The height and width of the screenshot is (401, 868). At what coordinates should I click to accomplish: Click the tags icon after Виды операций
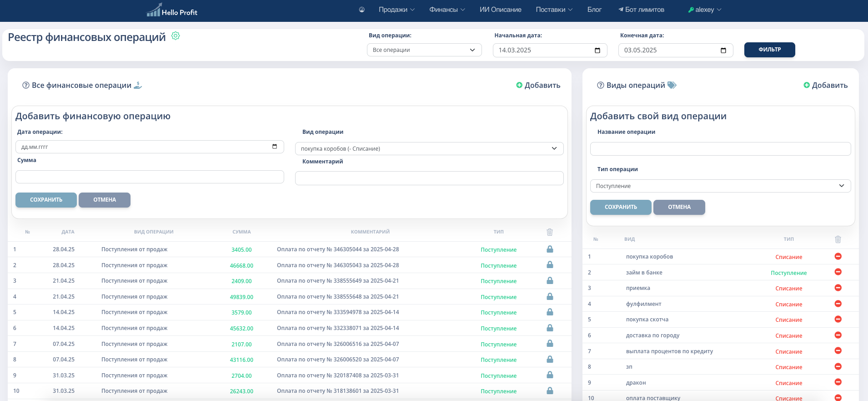pyautogui.click(x=672, y=85)
